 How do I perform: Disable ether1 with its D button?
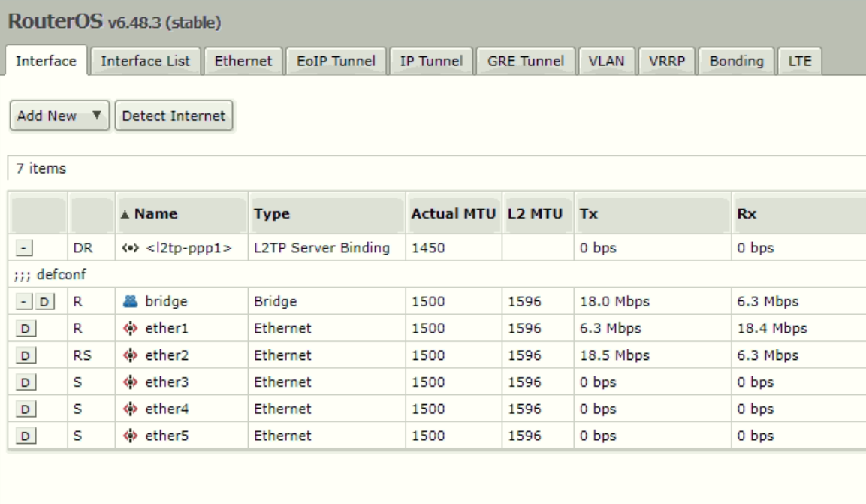tap(26, 328)
